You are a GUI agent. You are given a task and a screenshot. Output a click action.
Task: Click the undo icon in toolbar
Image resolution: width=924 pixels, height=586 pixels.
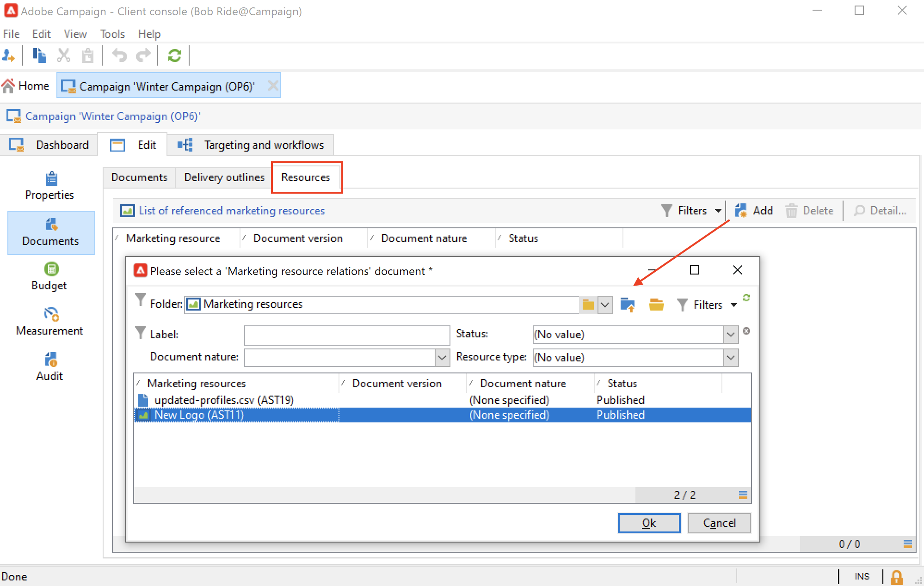click(x=119, y=56)
